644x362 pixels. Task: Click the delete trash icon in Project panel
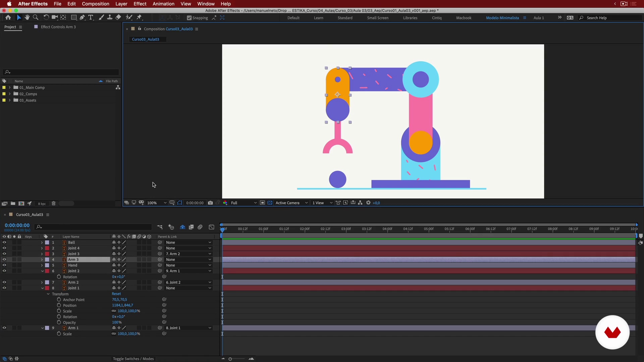point(53,203)
